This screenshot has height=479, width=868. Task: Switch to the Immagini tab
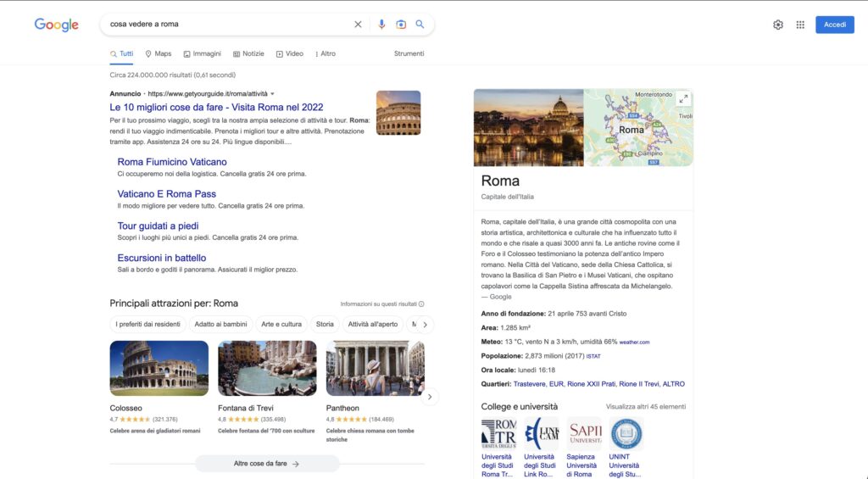(203, 53)
